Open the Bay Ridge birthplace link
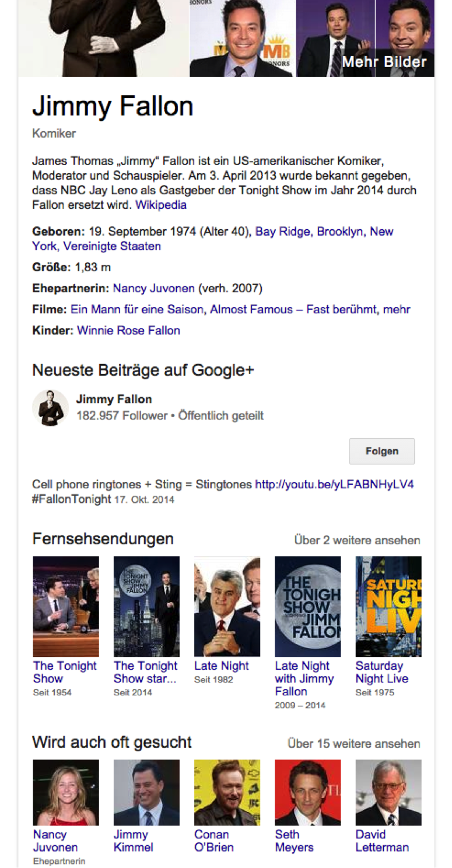 coord(283,232)
